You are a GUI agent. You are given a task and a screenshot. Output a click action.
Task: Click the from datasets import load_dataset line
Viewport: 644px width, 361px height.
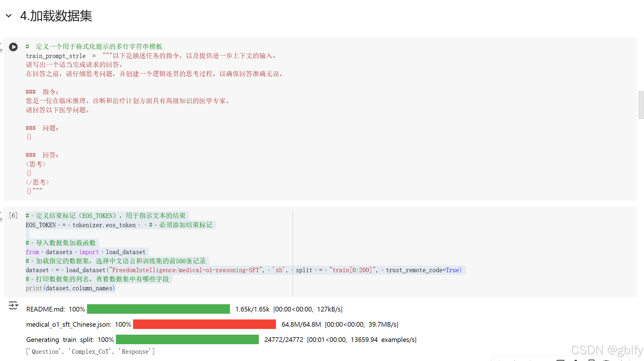pos(85,252)
